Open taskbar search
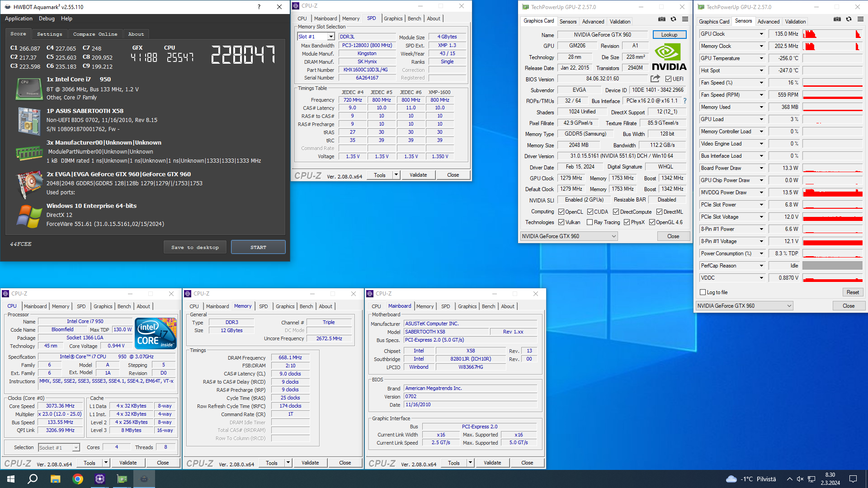Image resolution: width=868 pixels, height=488 pixels. (33, 479)
